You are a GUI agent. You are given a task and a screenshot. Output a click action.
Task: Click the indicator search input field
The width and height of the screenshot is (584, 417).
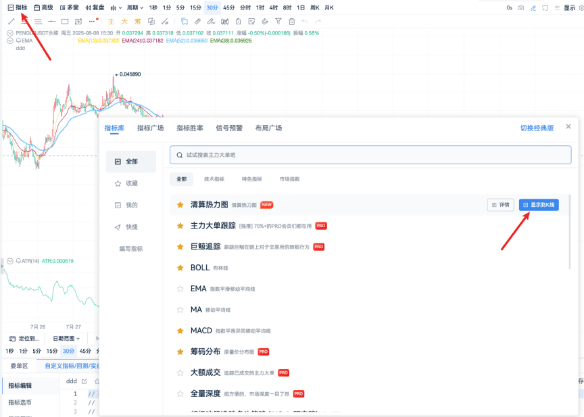click(370, 155)
